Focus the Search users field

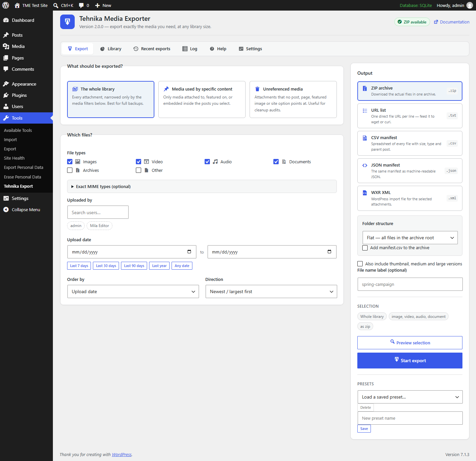(98, 212)
